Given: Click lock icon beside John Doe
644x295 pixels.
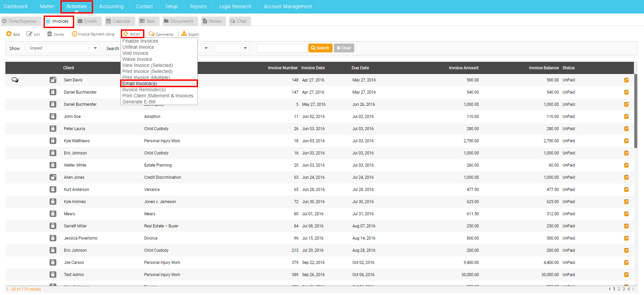Looking at the screenshot, I should [x=53, y=117].
